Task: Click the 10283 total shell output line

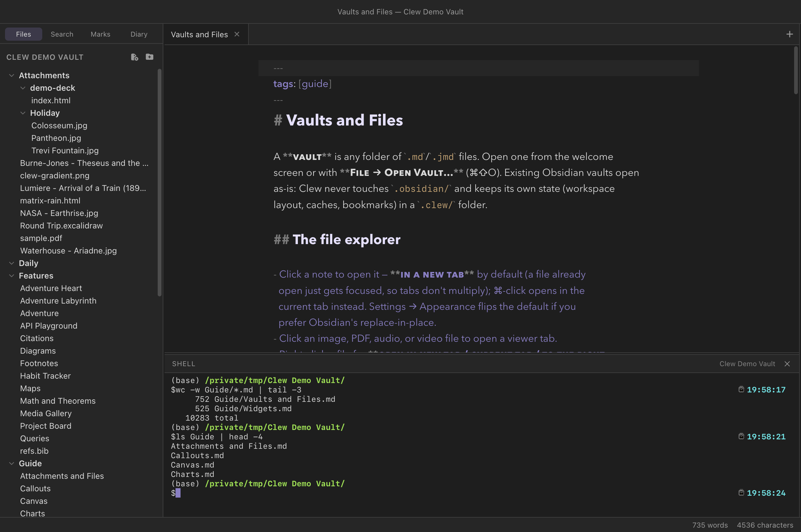Action: [x=212, y=418]
